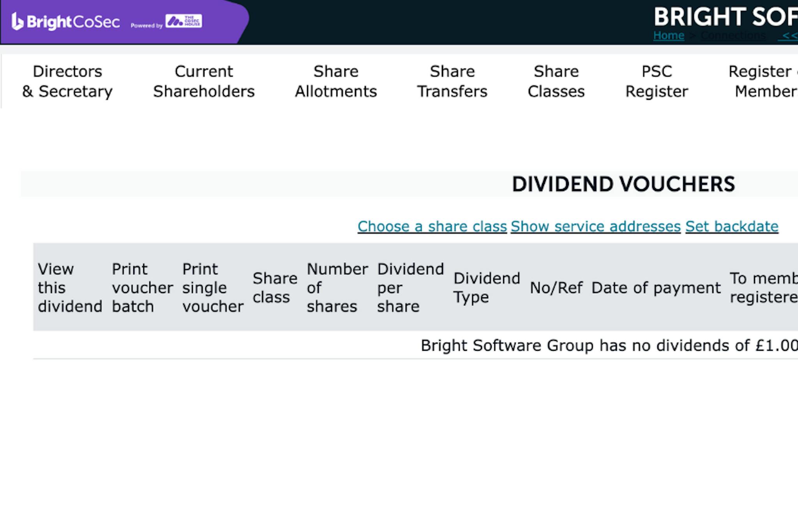
Task: Click the DIVIDEND VOUCHERS page title
Action: click(623, 184)
